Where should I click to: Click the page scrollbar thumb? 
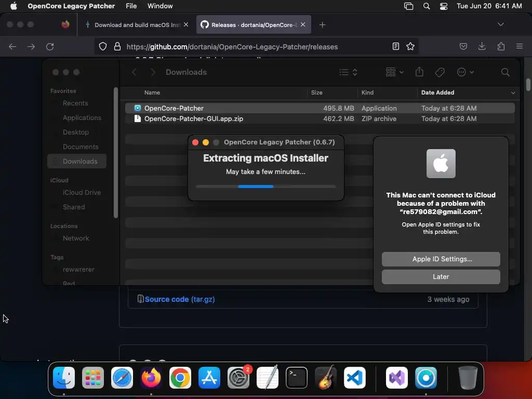[528, 85]
